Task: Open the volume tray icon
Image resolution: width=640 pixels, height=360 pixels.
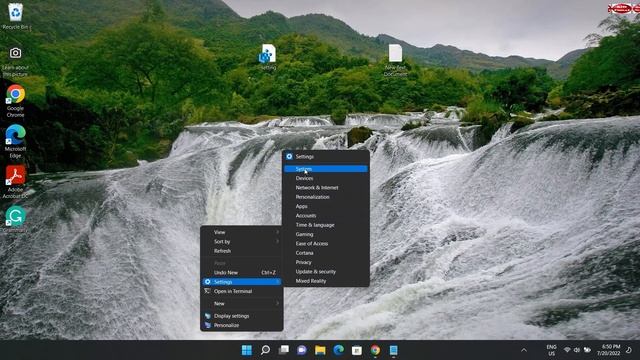Action: (x=577, y=350)
